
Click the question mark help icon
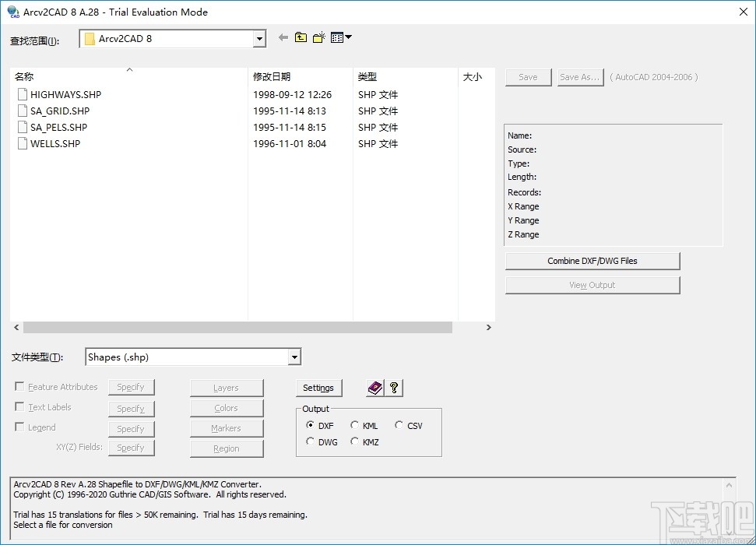point(394,388)
